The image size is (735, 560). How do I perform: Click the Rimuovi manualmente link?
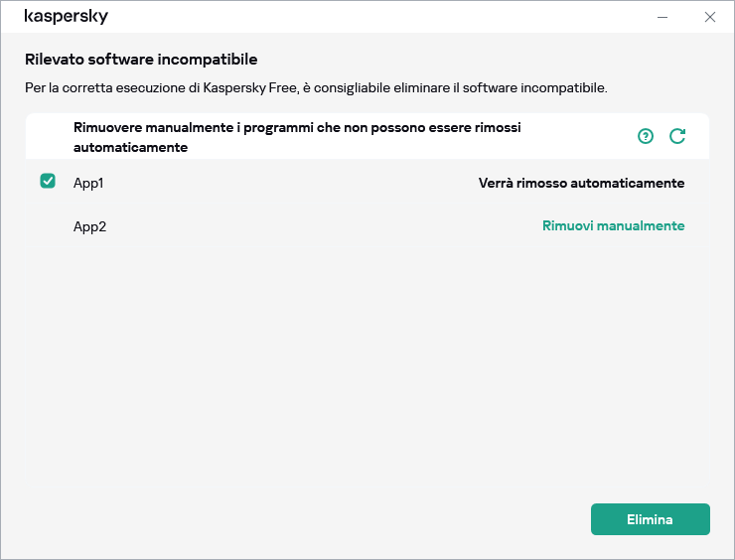(613, 225)
